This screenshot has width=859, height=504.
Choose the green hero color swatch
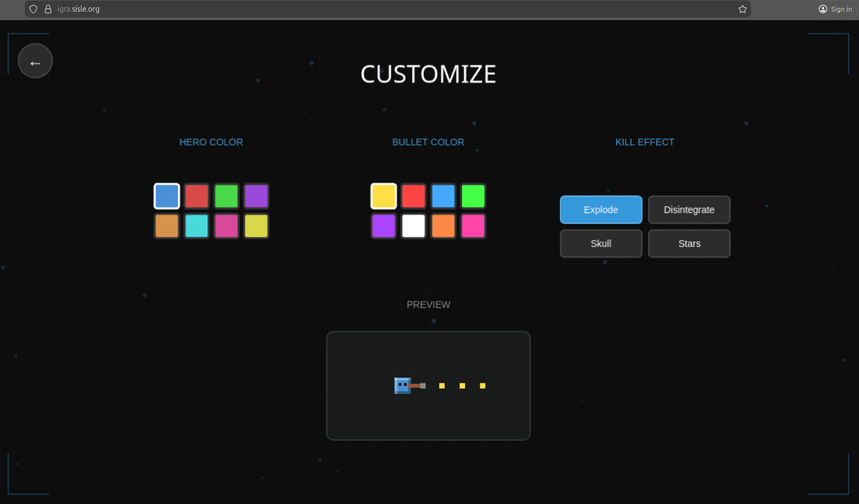(x=226, y=196)
